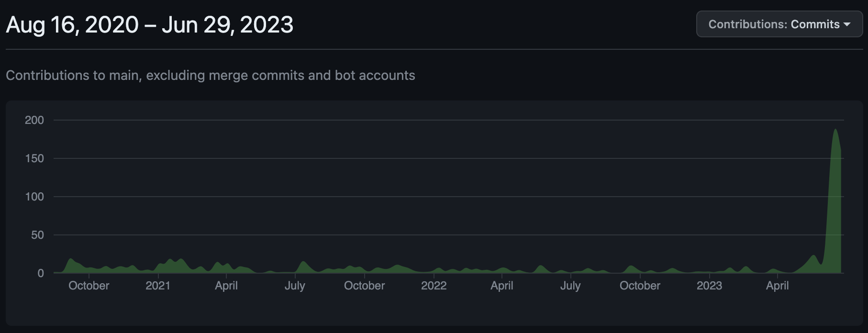
Task: Click the 200 y-axis value
Action: click(34, 120)
